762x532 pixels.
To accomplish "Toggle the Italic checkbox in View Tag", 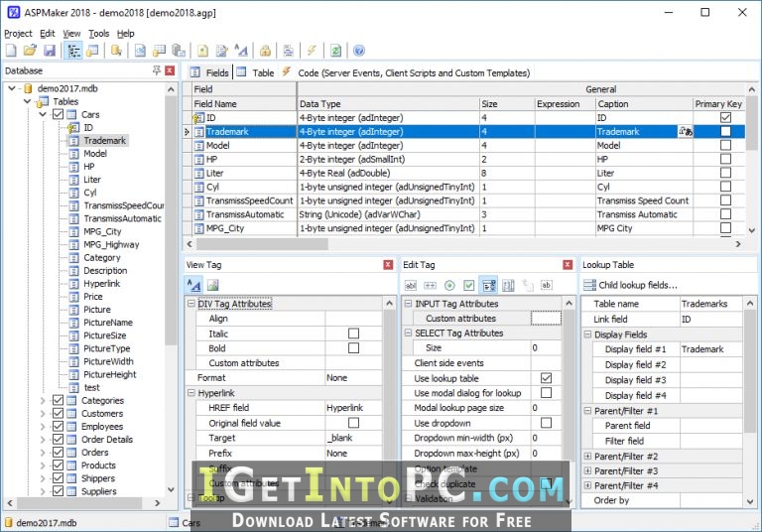I will [x=354, y=333].
